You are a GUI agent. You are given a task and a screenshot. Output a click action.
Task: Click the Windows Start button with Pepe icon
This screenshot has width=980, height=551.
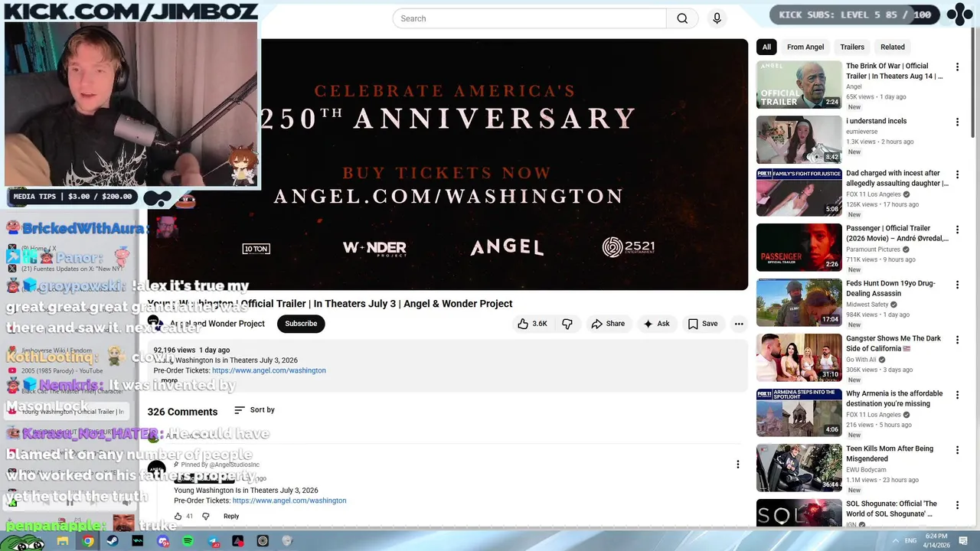[x=22, y=541]
